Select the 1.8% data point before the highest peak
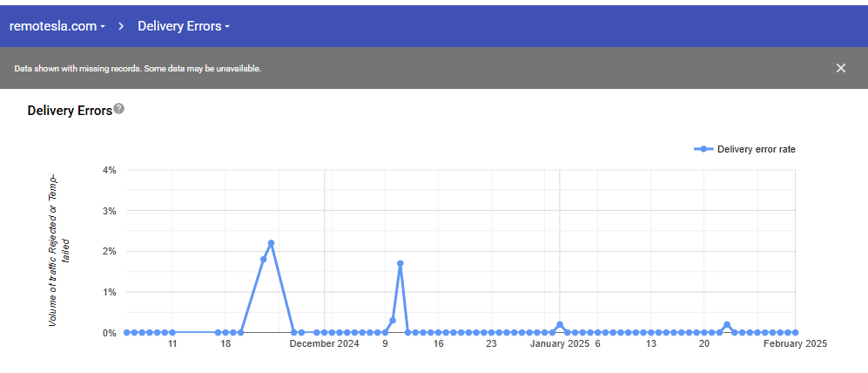 263,259
